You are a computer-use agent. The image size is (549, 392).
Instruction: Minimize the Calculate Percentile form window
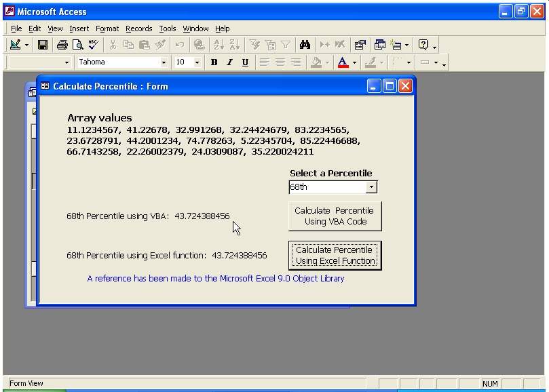point(374,86)
